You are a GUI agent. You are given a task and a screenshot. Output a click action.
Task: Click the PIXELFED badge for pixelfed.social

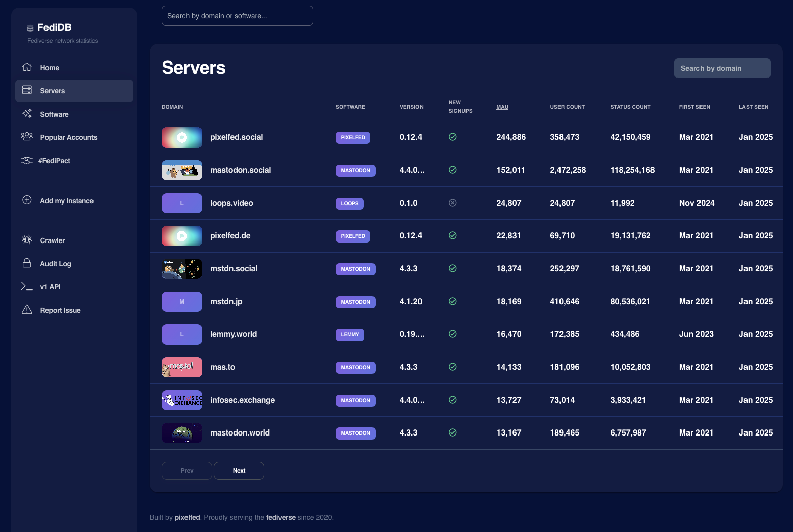[x=353, y=137]
